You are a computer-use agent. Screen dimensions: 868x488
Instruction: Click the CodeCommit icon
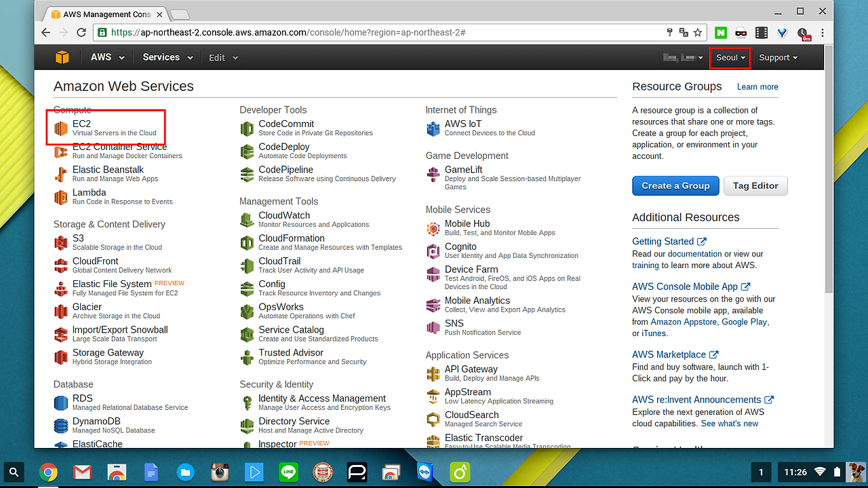pos(247,128)
